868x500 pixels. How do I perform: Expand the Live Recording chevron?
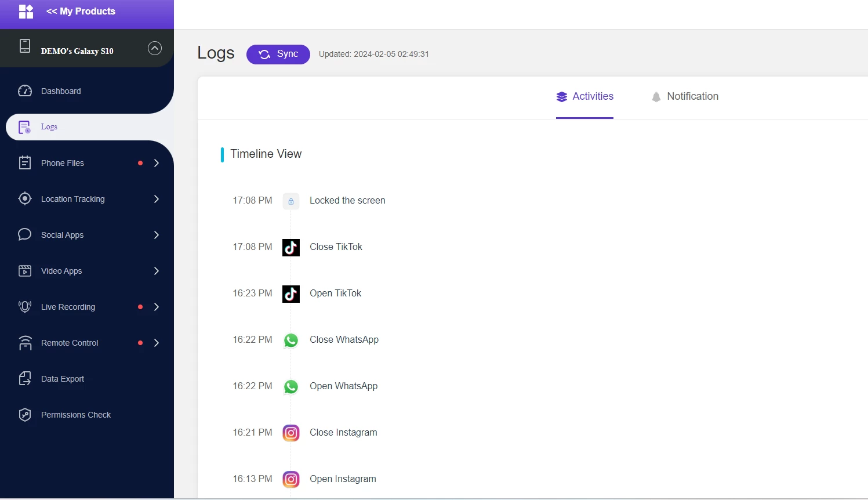pos(157,307)
